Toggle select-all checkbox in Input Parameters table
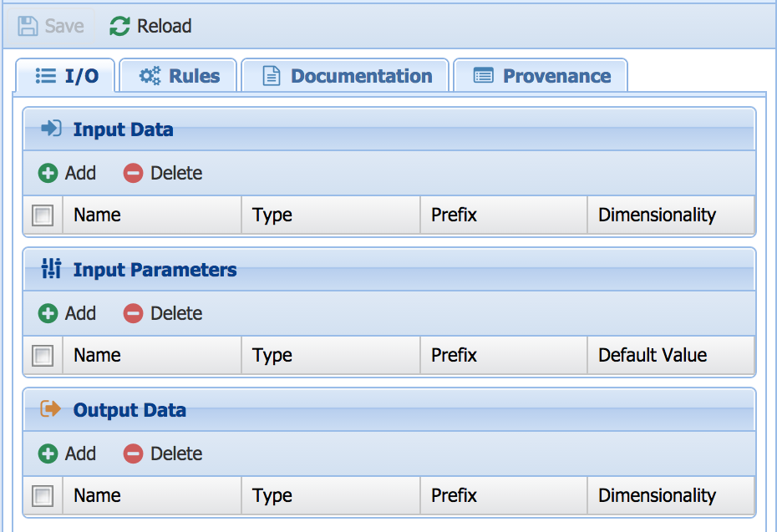Screen dimensions: 777x532 click(x=43, y=356)
